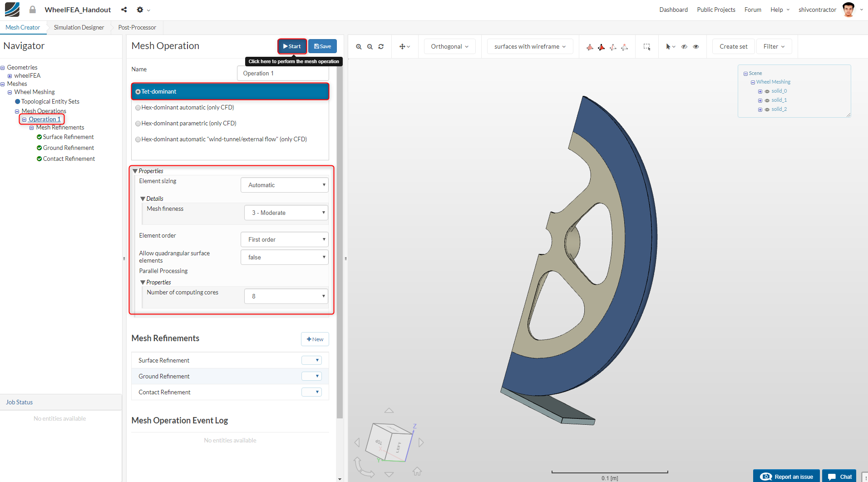The height and width of the screenshot is (482, 868).
Task: Open the surfaces with wireframe dropdown
Action: tap(530, 46)
